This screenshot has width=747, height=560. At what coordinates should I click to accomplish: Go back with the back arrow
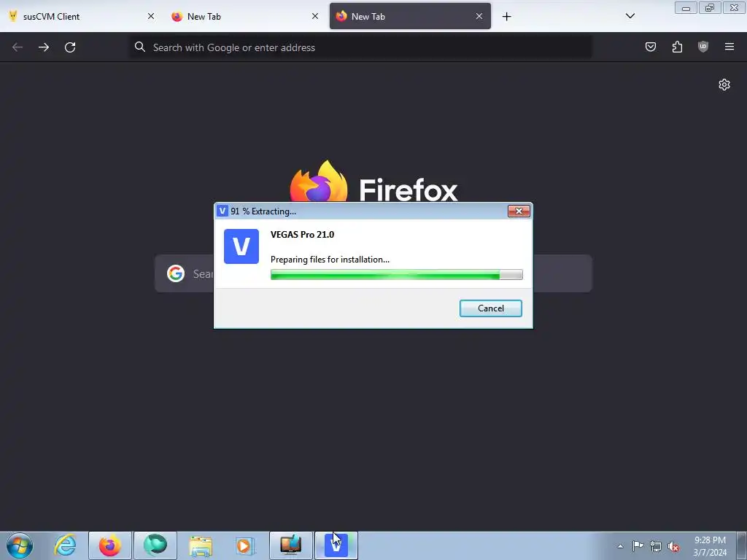[x=18, y=47]
